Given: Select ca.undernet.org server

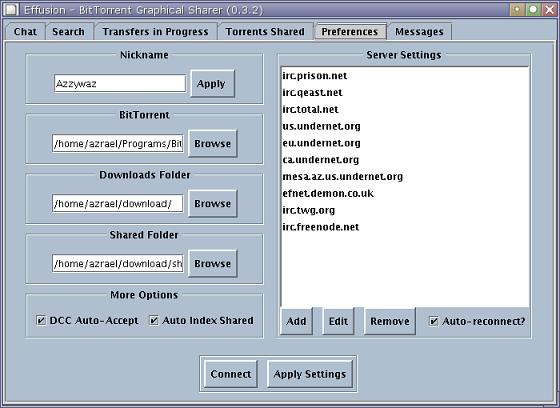Looking at the screenshot, I should coord(405,160).
